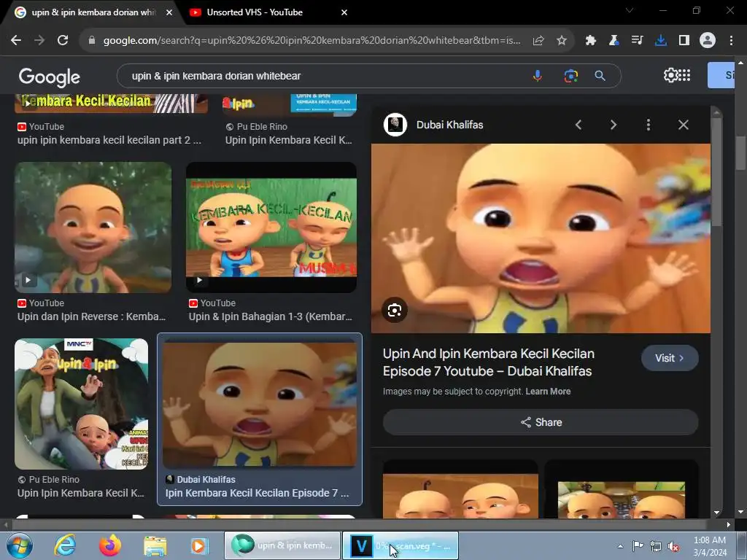This screenshot has width=747, height=560.
Task: Open the muted volume tray icon
Action: click(x=673, y=547)
